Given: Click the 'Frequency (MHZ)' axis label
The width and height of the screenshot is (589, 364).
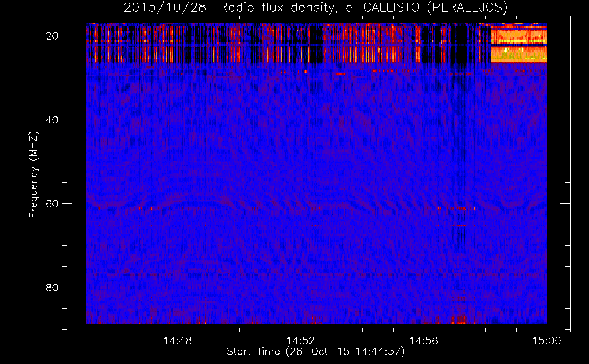Looking at the screenshot, I should click(x=33, y=175).
